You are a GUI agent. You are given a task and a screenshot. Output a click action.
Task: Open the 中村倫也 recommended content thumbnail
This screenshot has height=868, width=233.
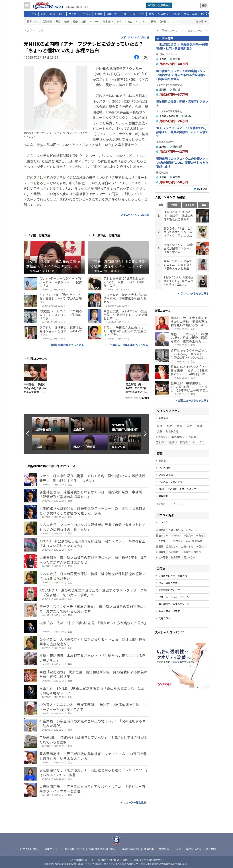click(35, 372)
